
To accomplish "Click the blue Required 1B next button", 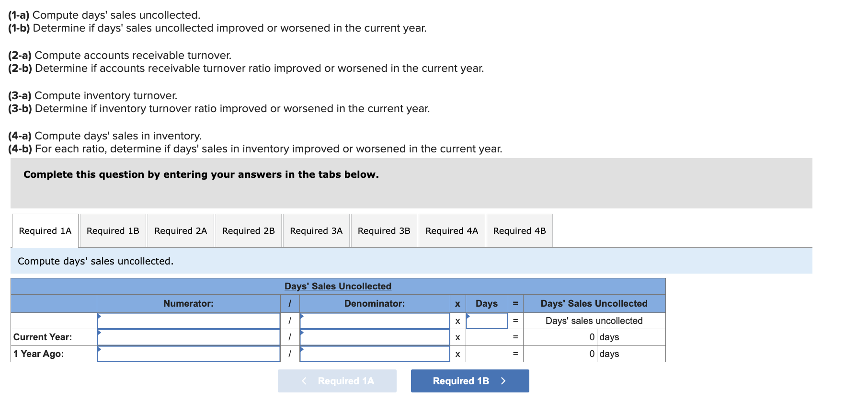I will click(470, 381).
